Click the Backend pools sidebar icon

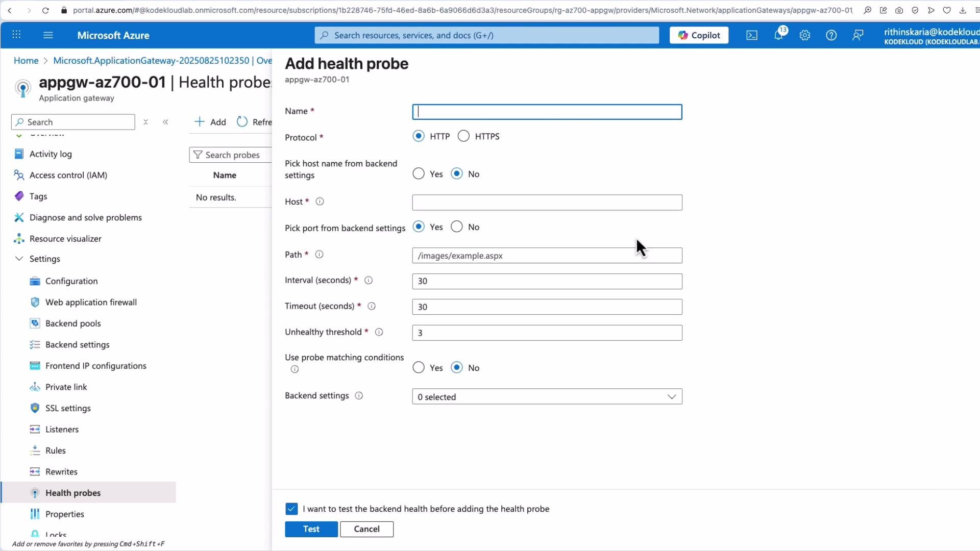coord(35,323)
